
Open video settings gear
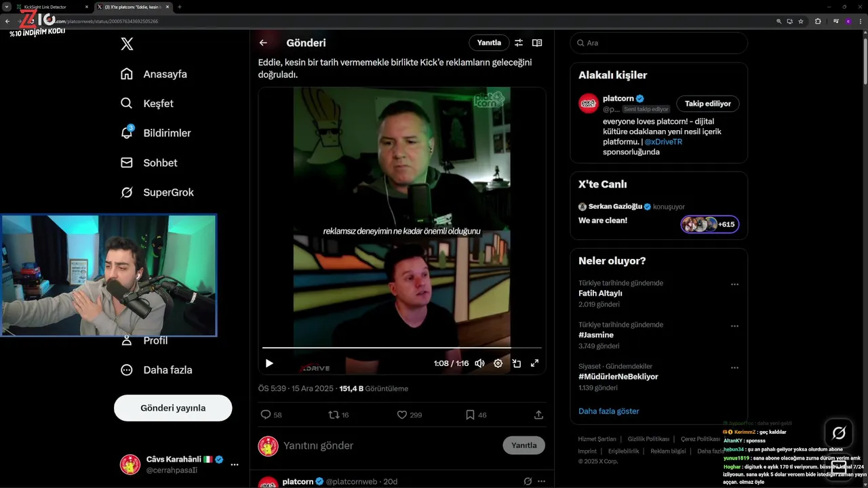[x=498, y=363]
